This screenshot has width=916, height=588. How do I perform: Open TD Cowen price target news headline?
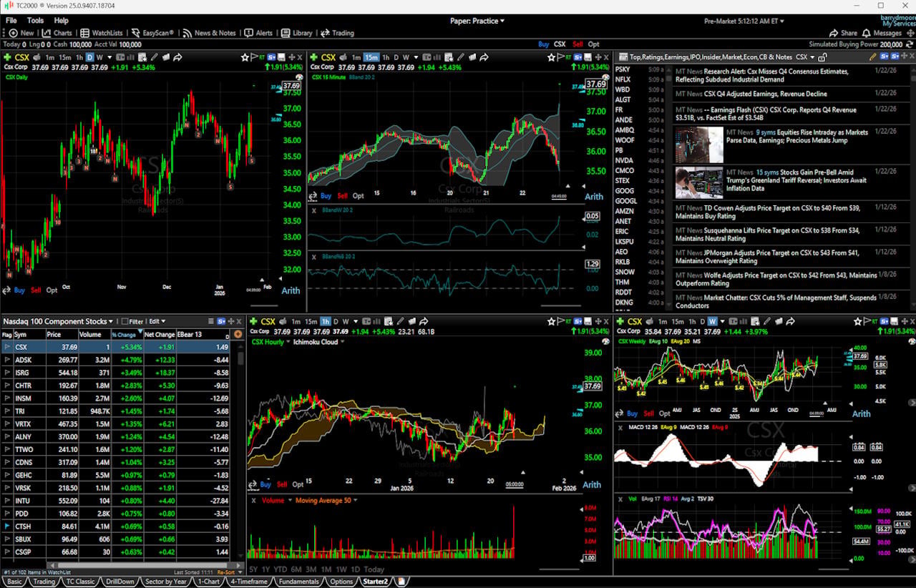[x=767, y=212]
